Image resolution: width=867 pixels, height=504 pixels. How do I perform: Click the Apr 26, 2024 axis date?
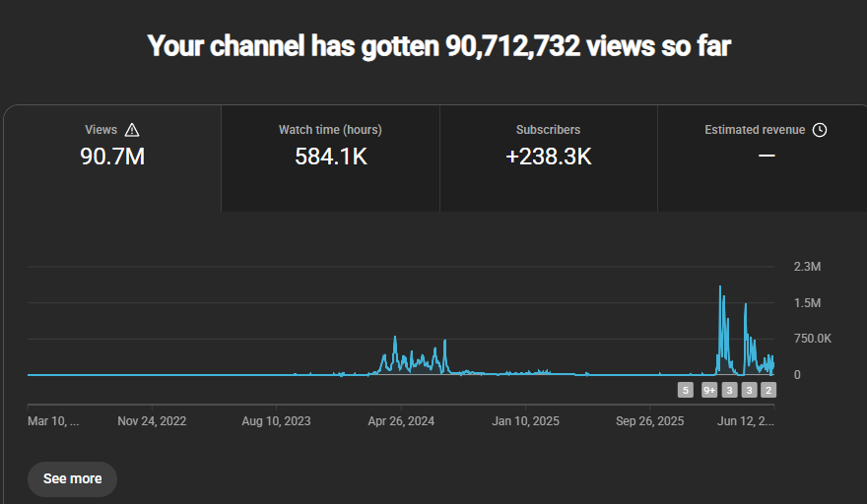pos(401,421)
